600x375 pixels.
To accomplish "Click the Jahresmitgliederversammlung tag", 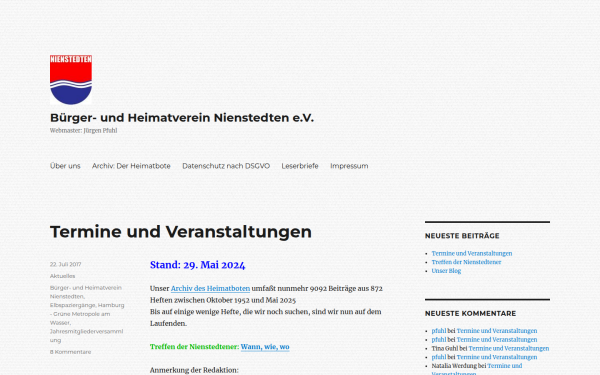I will point(86,336).
